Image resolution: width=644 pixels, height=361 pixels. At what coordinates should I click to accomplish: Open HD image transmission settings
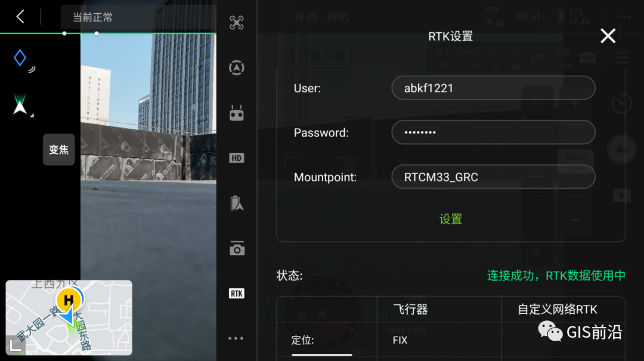pyautogui.click(x=237, y=158)
